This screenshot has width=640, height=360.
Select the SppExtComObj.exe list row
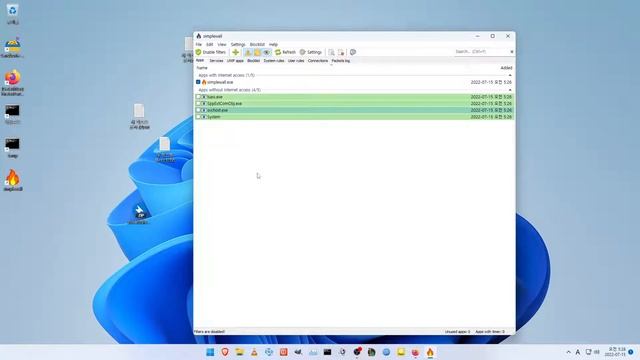coord(354,103)
